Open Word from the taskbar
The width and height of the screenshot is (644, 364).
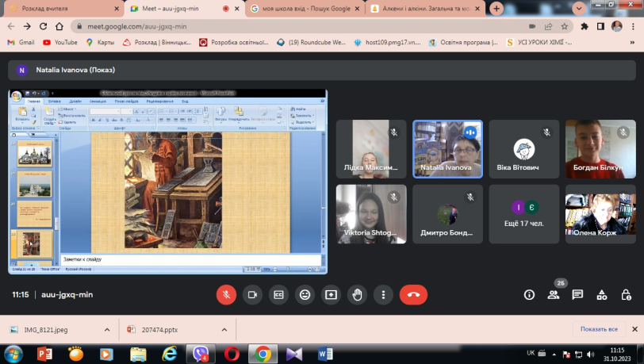tap(325, 354)
